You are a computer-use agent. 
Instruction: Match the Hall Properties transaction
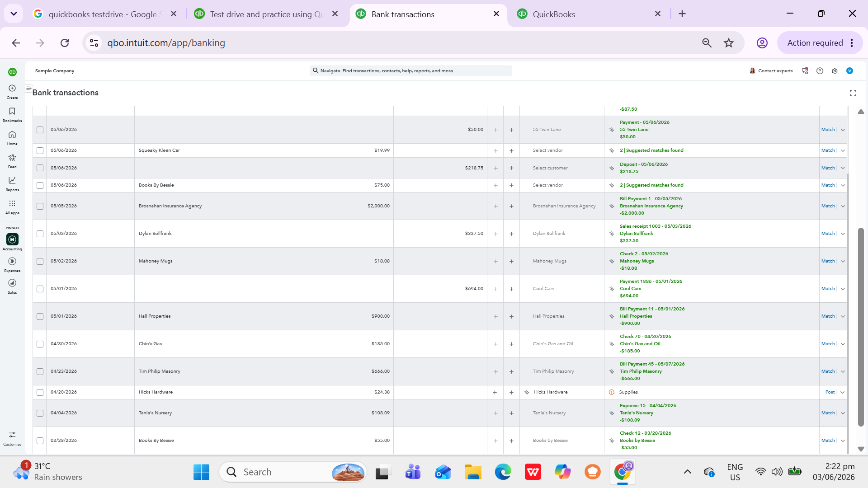[828, 316]
